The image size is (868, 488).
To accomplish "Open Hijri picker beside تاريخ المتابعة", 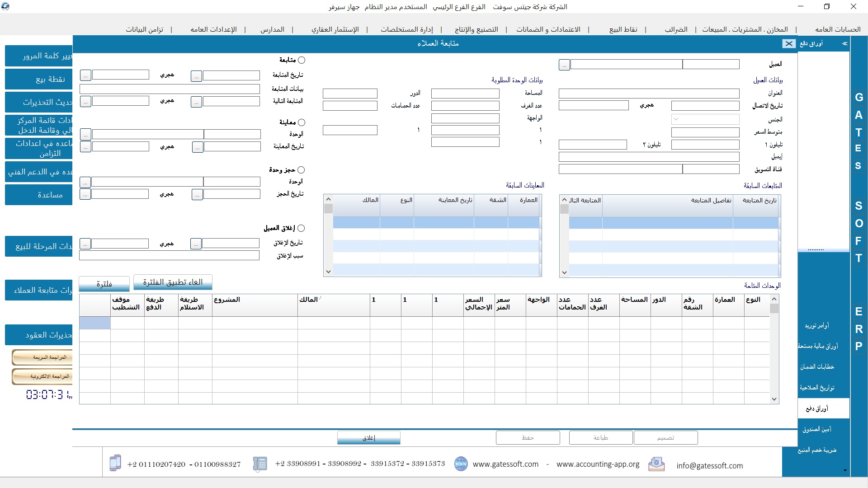I will click(x=85, y=75).
